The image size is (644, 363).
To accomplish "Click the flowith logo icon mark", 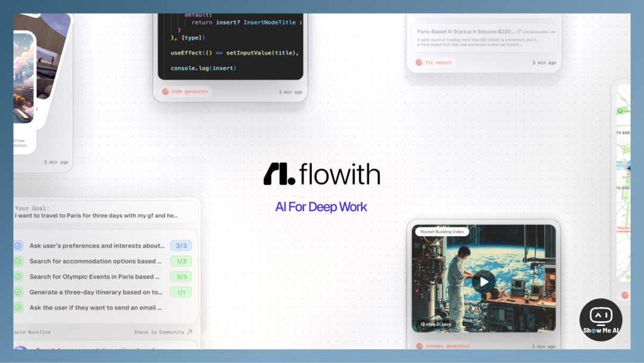I will pos(279,174).
